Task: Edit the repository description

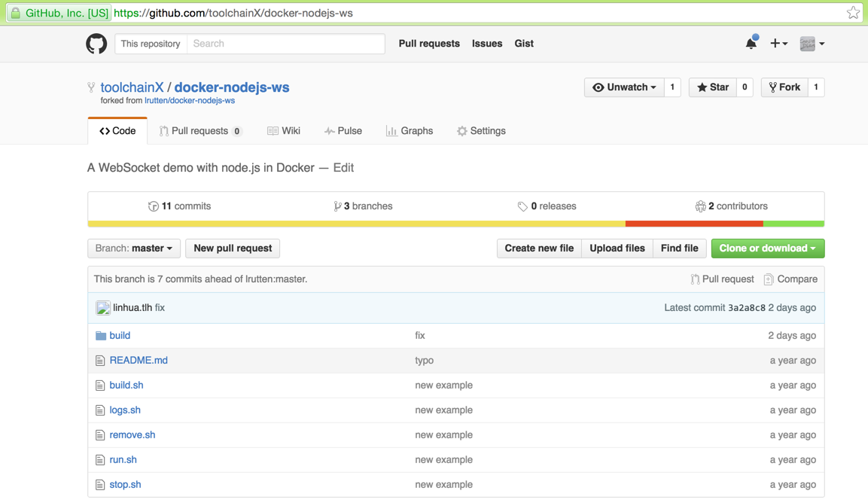Action: 343,168
